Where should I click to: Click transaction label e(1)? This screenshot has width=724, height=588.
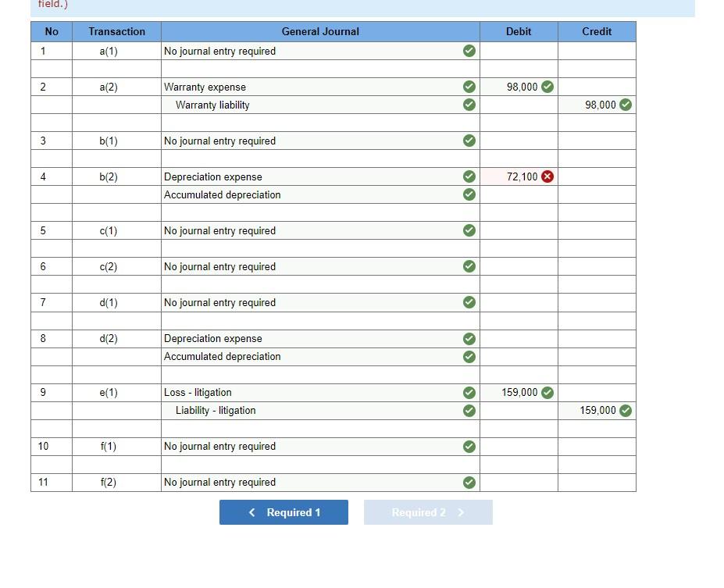pyautogui.click(x=109, y=392)
